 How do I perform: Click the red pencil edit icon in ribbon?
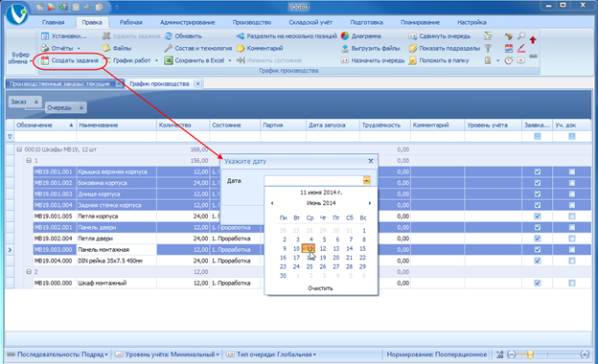521,49
